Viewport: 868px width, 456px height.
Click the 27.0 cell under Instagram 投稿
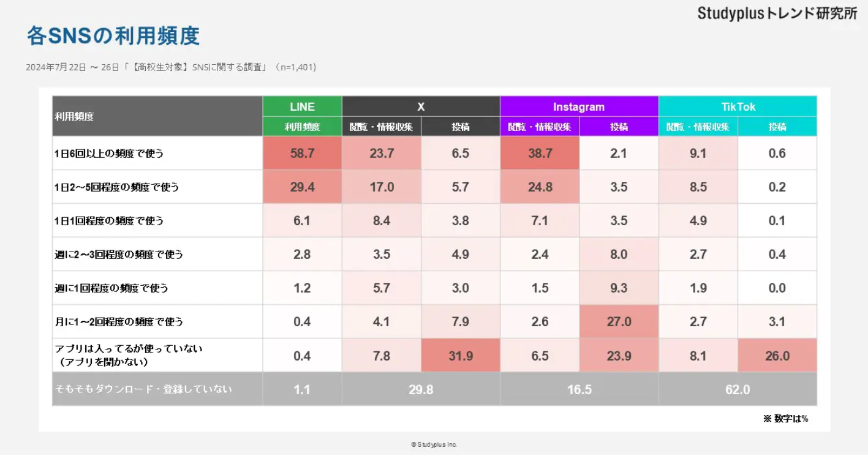pos(619,321)
